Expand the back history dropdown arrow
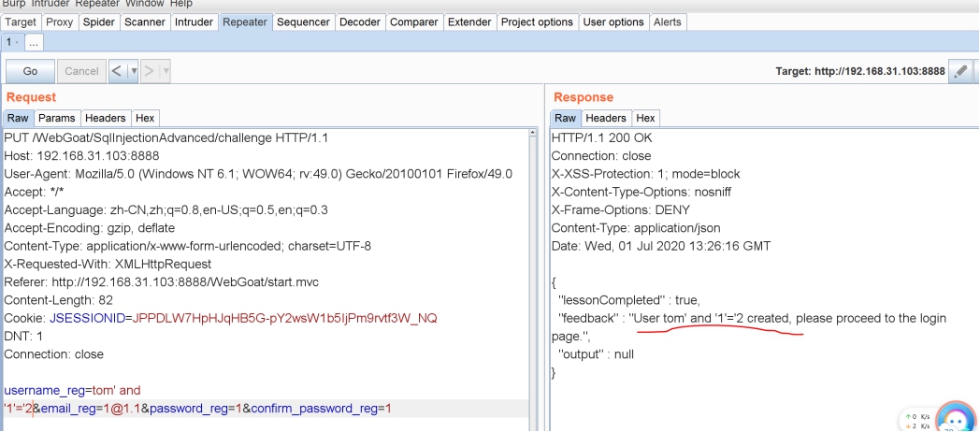The height and width of the screenshot is (432, 980). point(133,71)
